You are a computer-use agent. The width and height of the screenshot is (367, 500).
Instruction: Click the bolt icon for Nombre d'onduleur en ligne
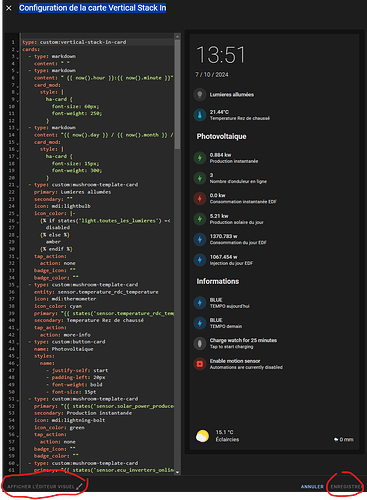pyautogui.click(x=200, y=178)
